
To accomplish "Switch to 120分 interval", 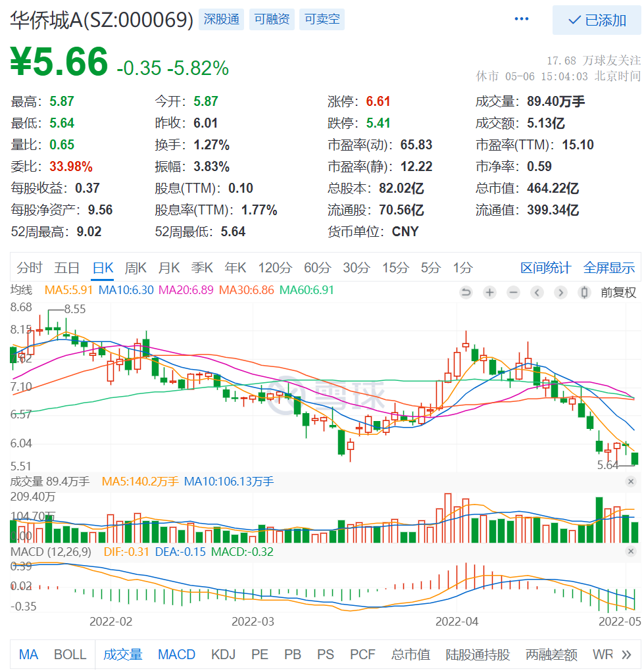I will [275, 268].
